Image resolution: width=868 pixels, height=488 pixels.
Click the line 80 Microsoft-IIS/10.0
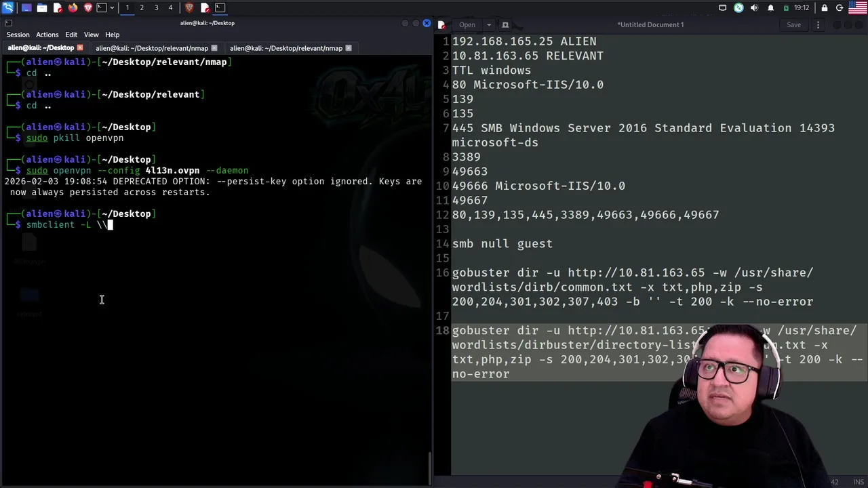[x=528, y=85]
